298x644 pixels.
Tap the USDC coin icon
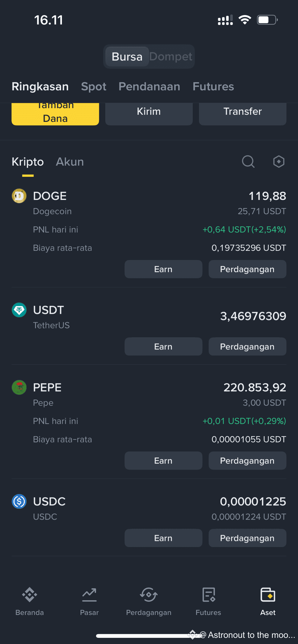(19, 501)
